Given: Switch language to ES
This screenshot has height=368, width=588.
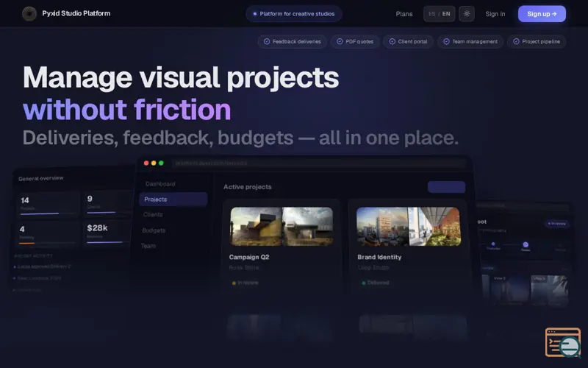Looking at the screenshot, I should [431, 14].
